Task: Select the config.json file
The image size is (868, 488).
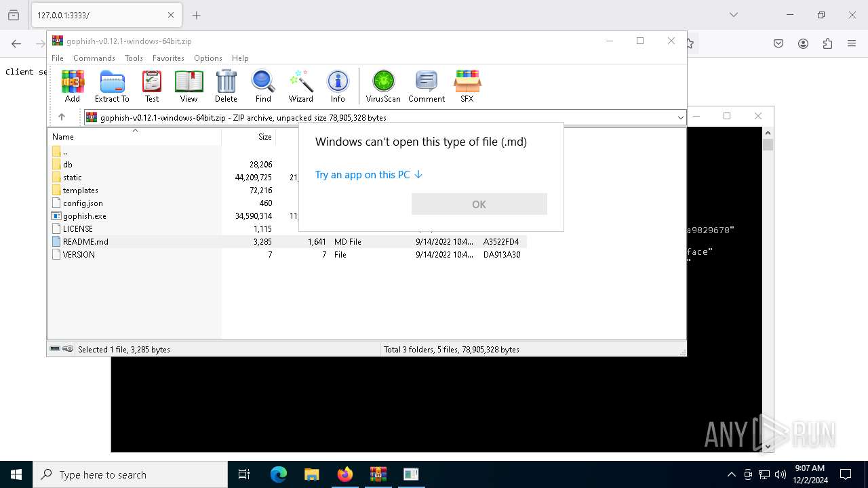Action: point(83,203)
